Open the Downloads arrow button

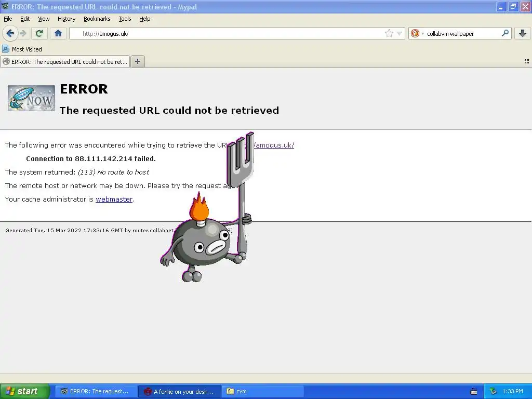pyautogui.click(x=523, y=33)
